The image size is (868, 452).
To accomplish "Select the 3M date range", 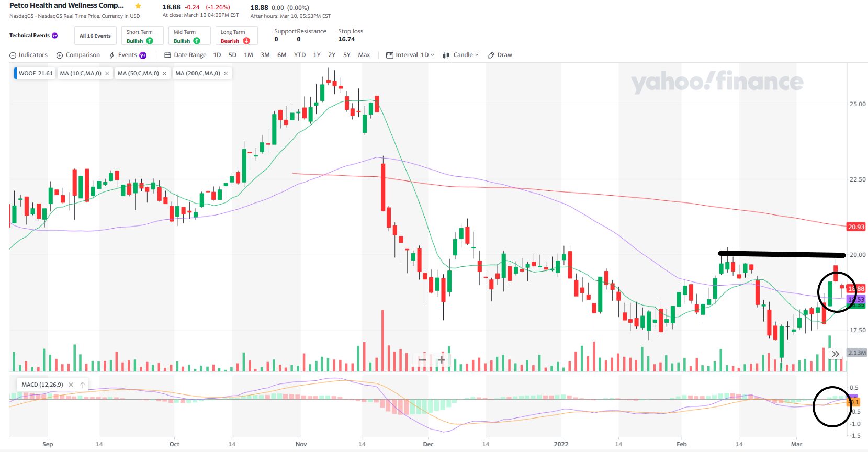I will pos(265,55).
